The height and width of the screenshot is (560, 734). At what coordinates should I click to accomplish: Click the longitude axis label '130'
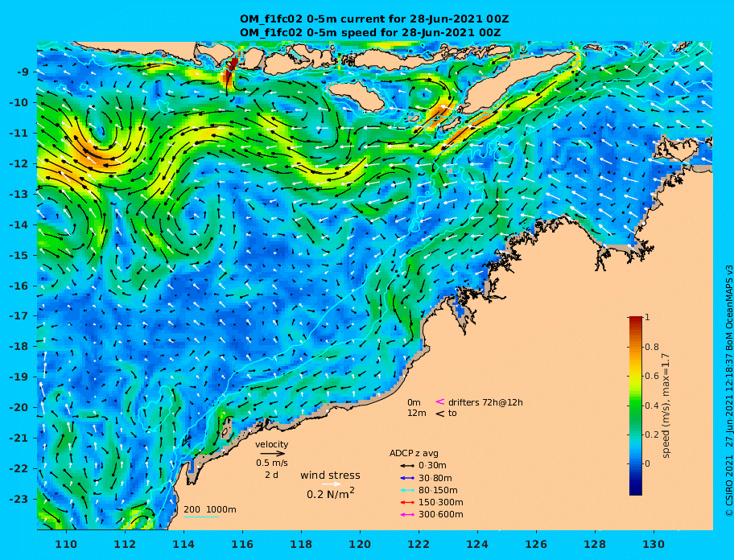click(654, 544)
